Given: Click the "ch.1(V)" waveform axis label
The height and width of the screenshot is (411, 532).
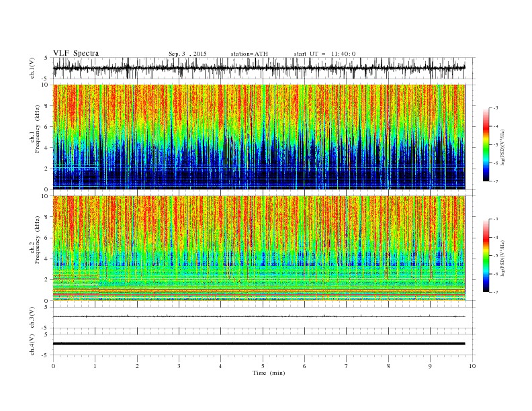Looking at the screenshot, I should click(32, 68).
